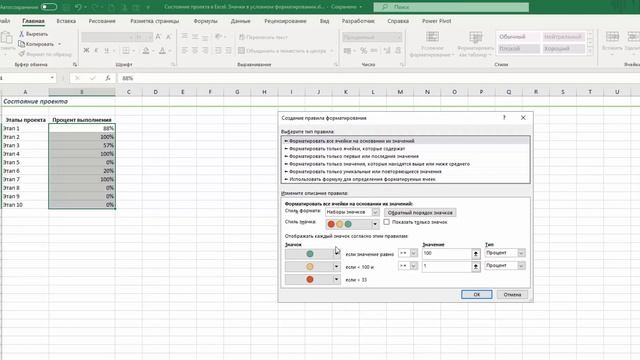Toggle the AutoSave switch
This screenshot has width=640, height=360.
pos(49,7)
